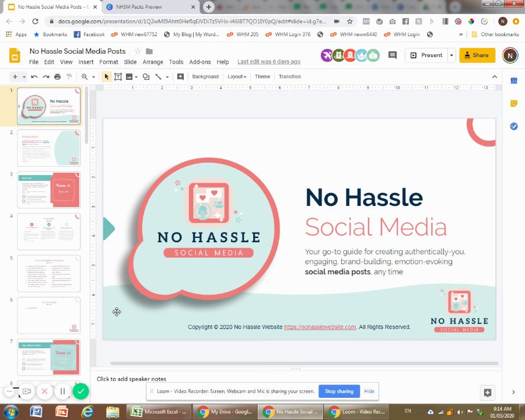Select slide 5 thumbnail
The height and width of the screenshot is (420, 525).
point(48,274)
